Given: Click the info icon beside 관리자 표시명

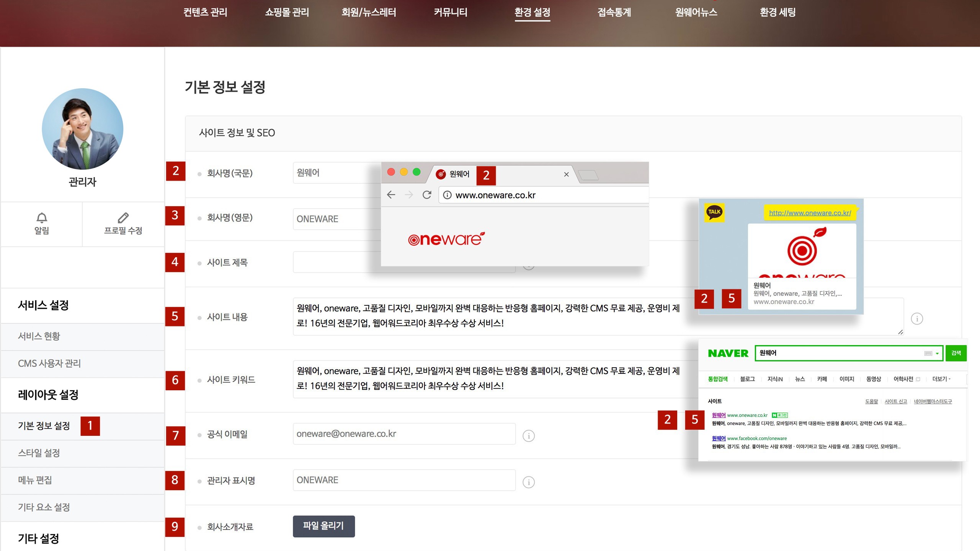Looking at the screenshot, I should [529, 482].
